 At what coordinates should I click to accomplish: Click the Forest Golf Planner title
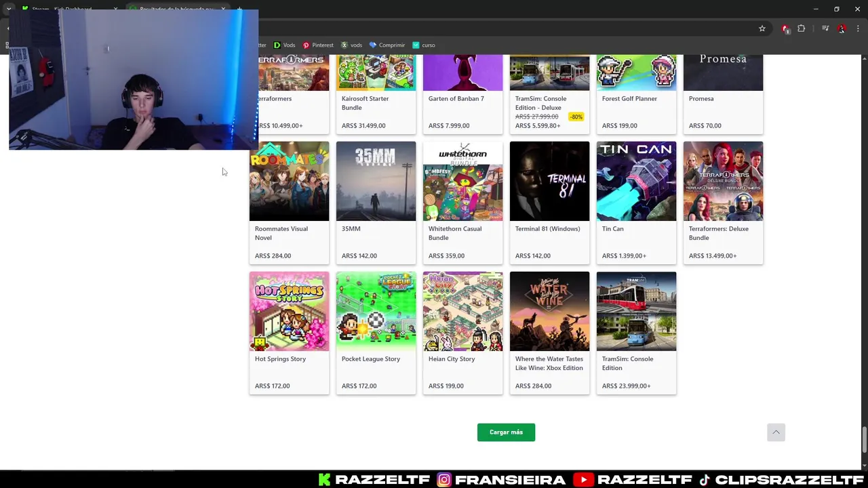[x=629, y=99]
